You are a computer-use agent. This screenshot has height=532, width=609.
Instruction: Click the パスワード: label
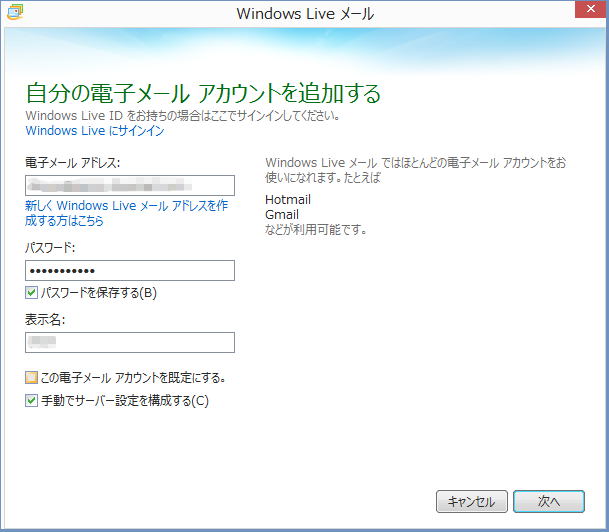tap(51, 247)
